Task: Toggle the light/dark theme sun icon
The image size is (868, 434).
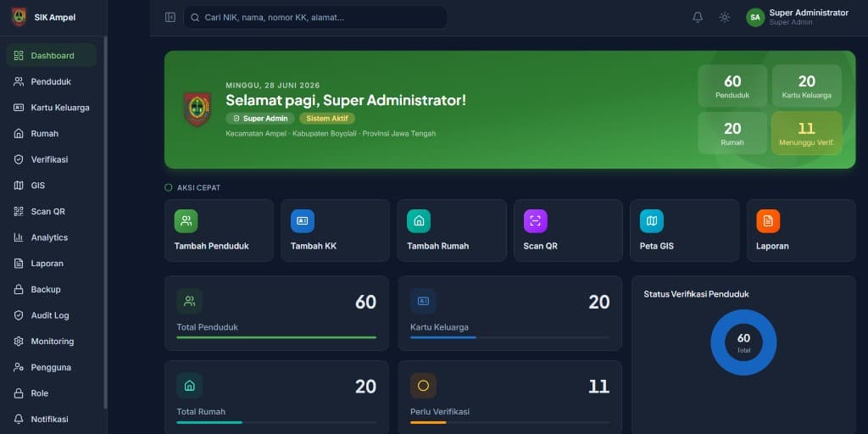Action: (724, 17)
